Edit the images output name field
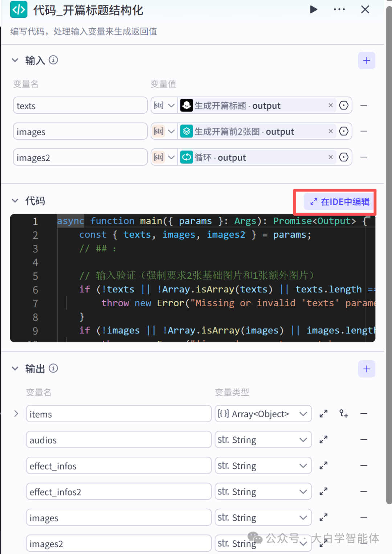392x554 pixels. point(119,517)
